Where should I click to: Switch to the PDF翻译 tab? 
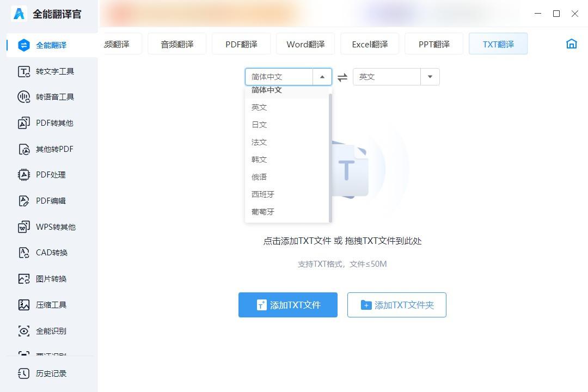(x=241, y=44)
